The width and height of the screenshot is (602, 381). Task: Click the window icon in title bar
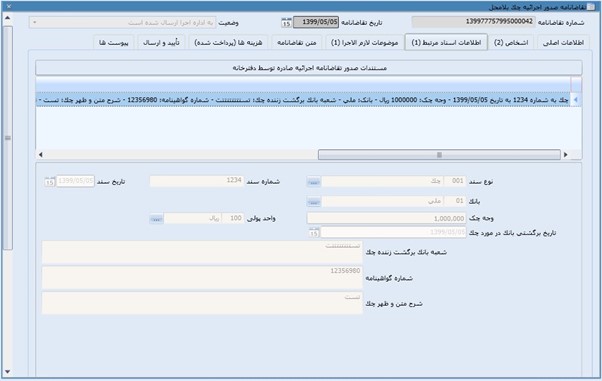click(x=591, y=7)
